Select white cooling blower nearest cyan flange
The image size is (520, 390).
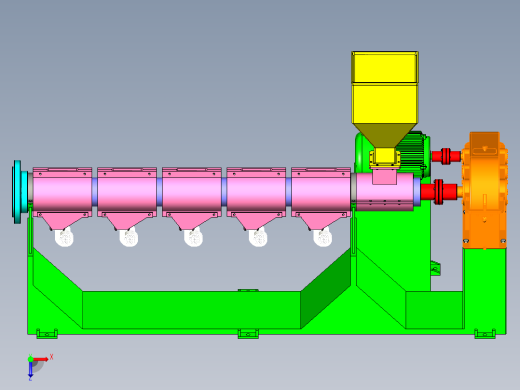[x=64, y=237]
